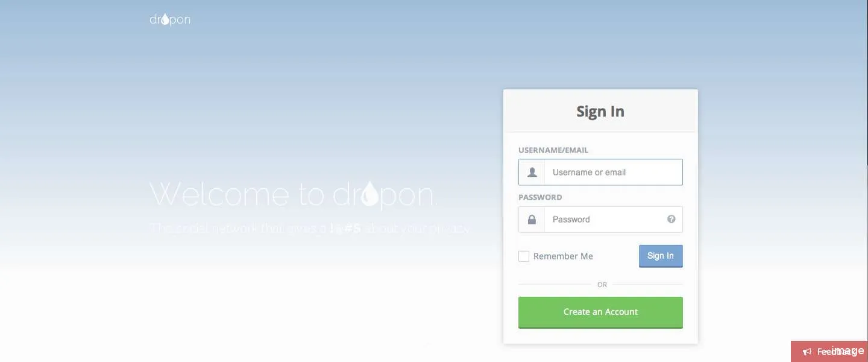868x362 pixels.
Task: Click the blue Sign In button
Action: (x=661, y=256)
